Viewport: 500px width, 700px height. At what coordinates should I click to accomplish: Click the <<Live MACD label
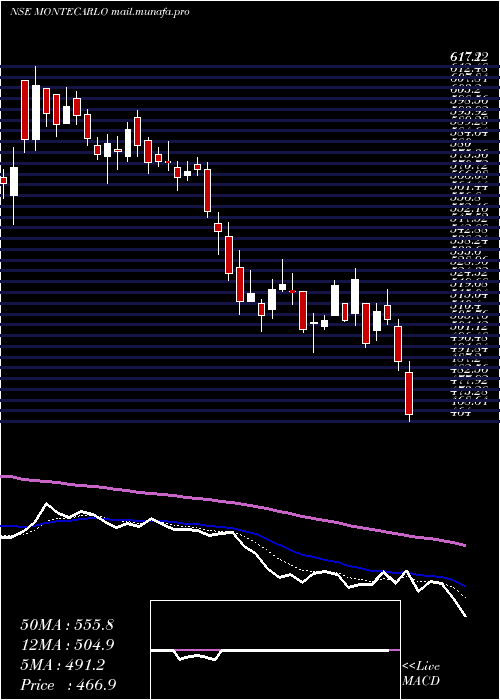tap(421, 674)
